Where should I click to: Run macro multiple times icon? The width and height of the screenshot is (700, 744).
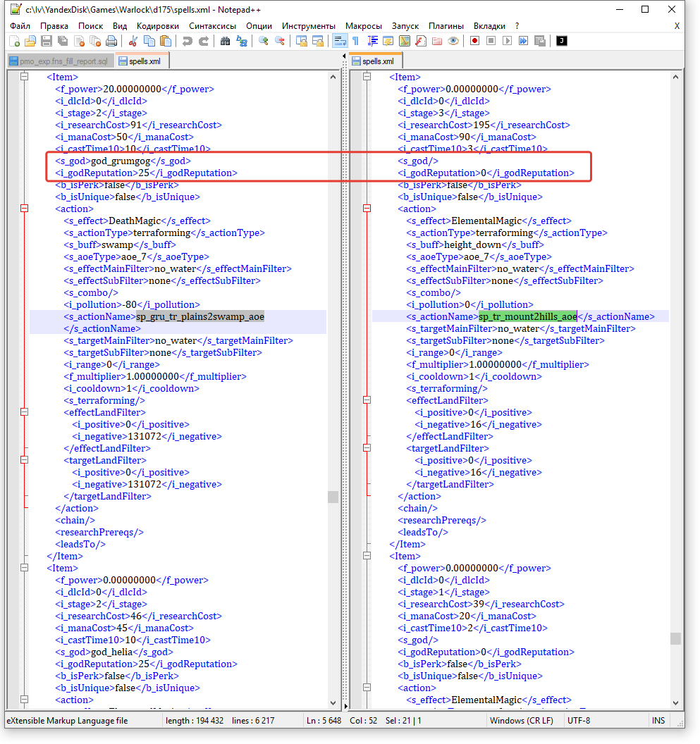pyautogui.click(x=523, y=42)
